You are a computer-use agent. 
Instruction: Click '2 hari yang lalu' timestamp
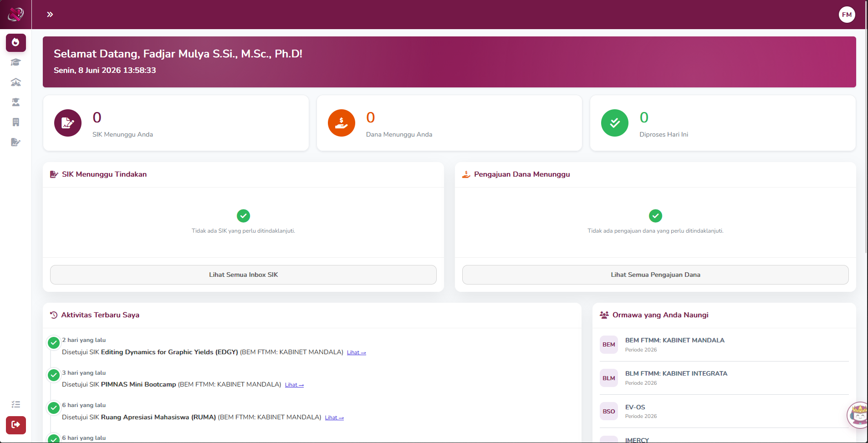(84, 340)
